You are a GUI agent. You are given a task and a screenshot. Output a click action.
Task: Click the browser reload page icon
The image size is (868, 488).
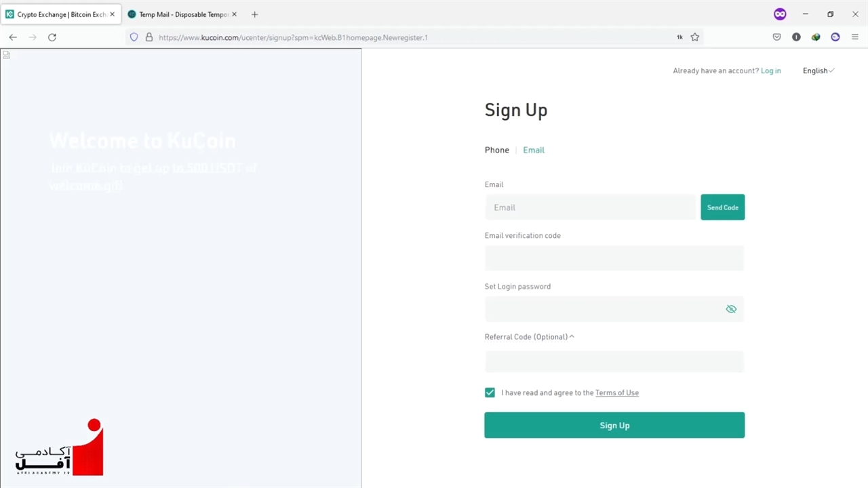pyautogui.click(x=52, y=37)
